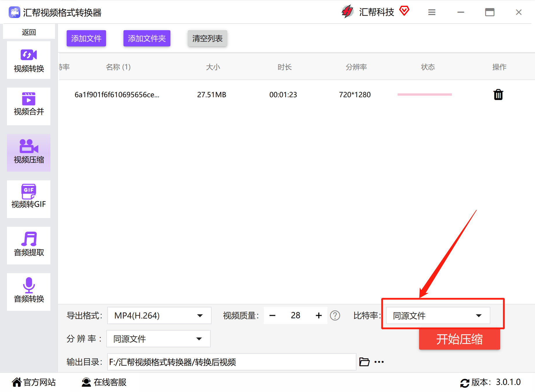This screenshot has width=535, height=392.
Task: Click the 名称 (1) column header
Action: pos(118,67)
